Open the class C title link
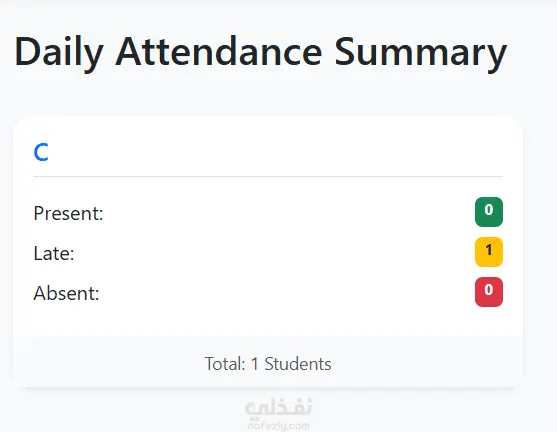 (41, 152)
